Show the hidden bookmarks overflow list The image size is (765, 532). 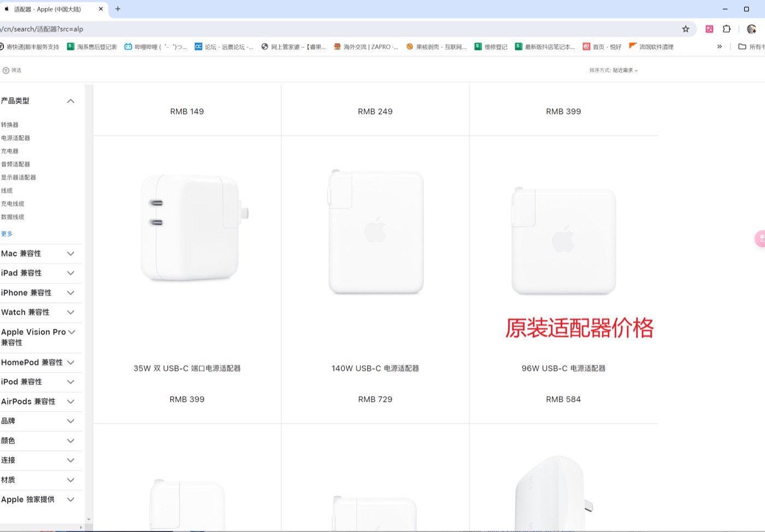tap(720, 46)
